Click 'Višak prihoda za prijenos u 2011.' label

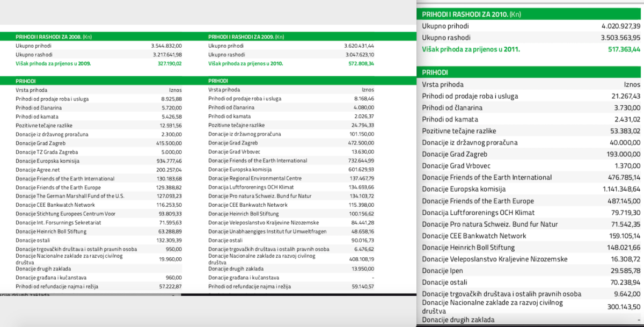471,49
